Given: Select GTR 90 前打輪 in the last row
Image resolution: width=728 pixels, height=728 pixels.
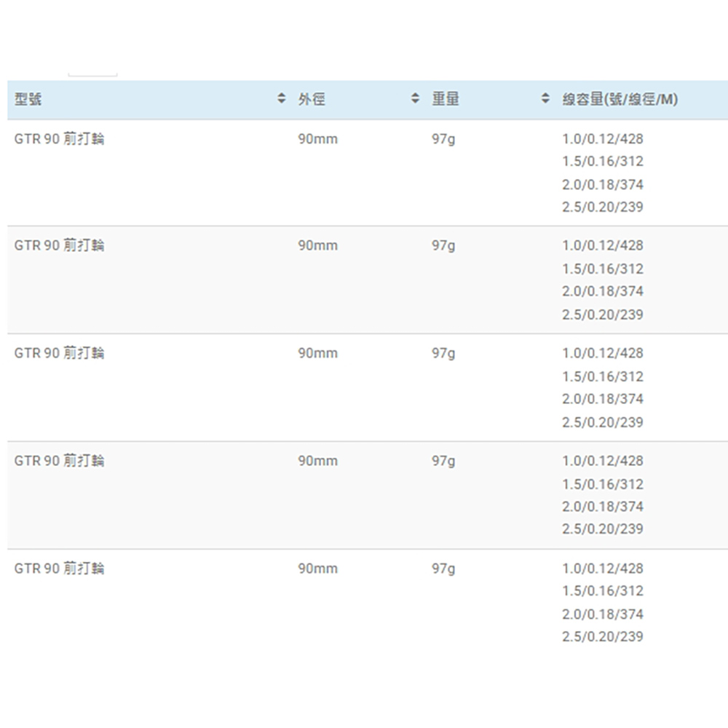Looking at the screenshot, I should pos(59,568).
